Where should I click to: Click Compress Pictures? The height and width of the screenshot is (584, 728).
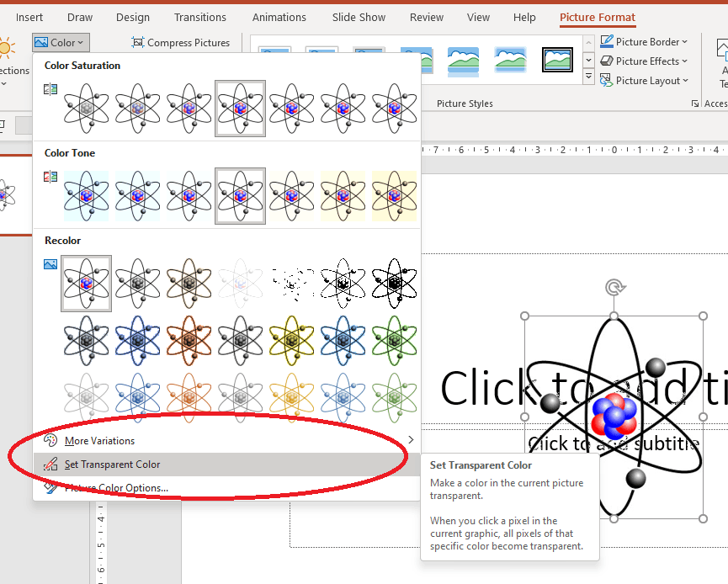181,43
